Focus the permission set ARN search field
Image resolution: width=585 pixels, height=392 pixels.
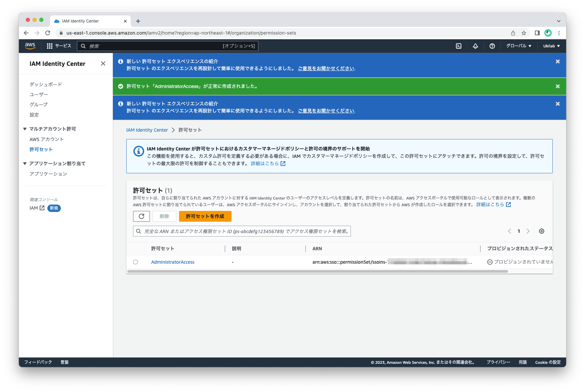(x=242, y=231)
